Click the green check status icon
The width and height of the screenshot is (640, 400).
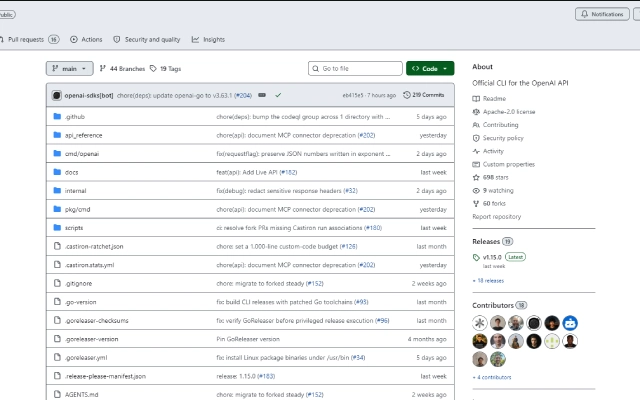click(x=278, y=95)
